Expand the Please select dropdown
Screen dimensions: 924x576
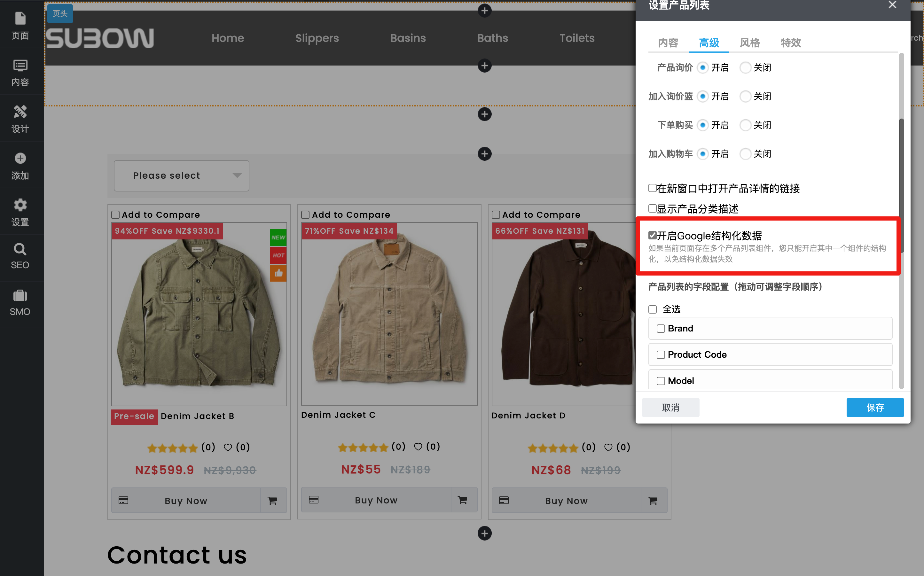181,175
